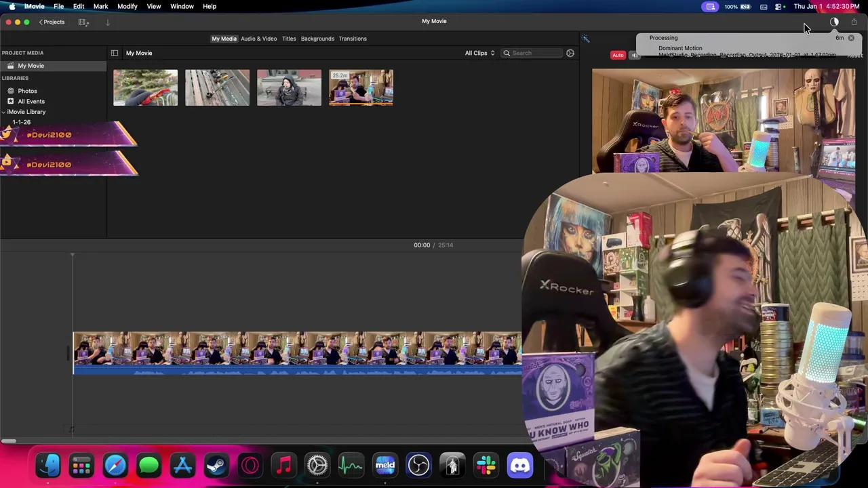868x488 pixels.
Task: Open System Settings from the dock
Action: coord(317,466)
